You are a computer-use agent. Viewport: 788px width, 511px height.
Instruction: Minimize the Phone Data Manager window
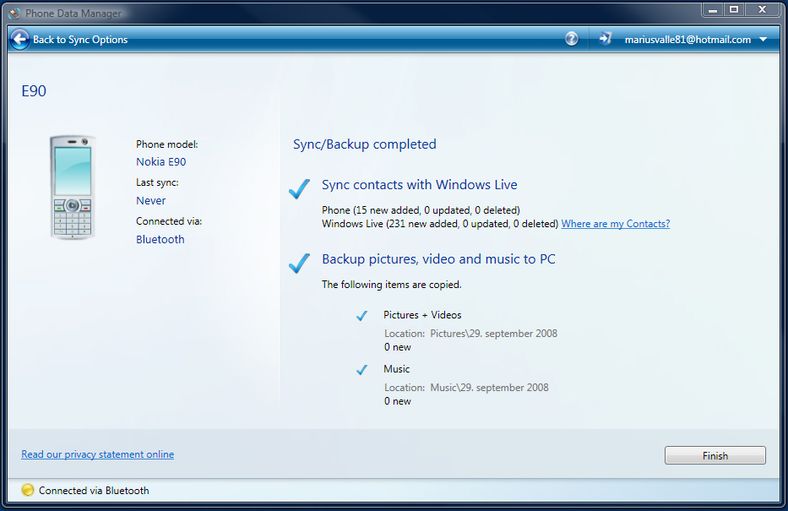[x=713, y=10]
